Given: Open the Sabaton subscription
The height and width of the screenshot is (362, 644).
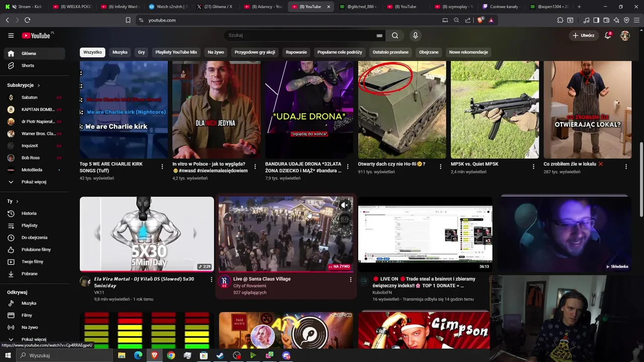Looking at the screenshot, I should coord(34,97).
